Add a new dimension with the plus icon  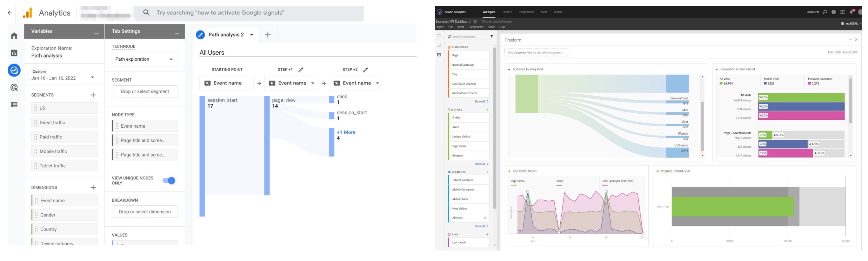[x=93, y=187]
